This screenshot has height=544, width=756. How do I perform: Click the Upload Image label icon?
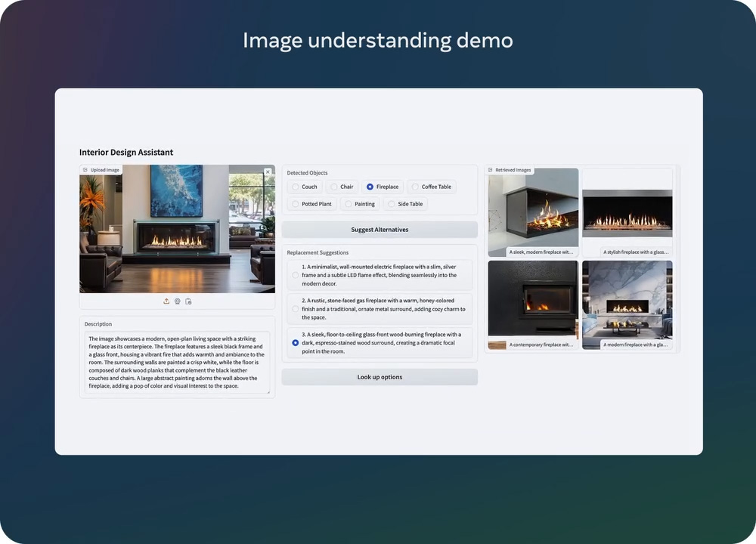(85, 170)
